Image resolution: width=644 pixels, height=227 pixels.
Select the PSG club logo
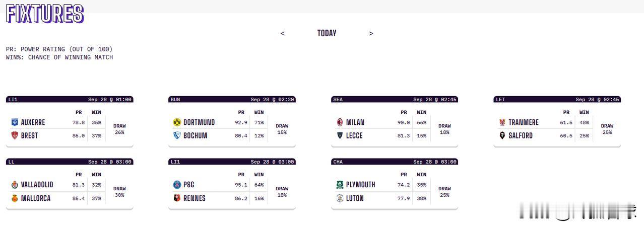[177, 185]
